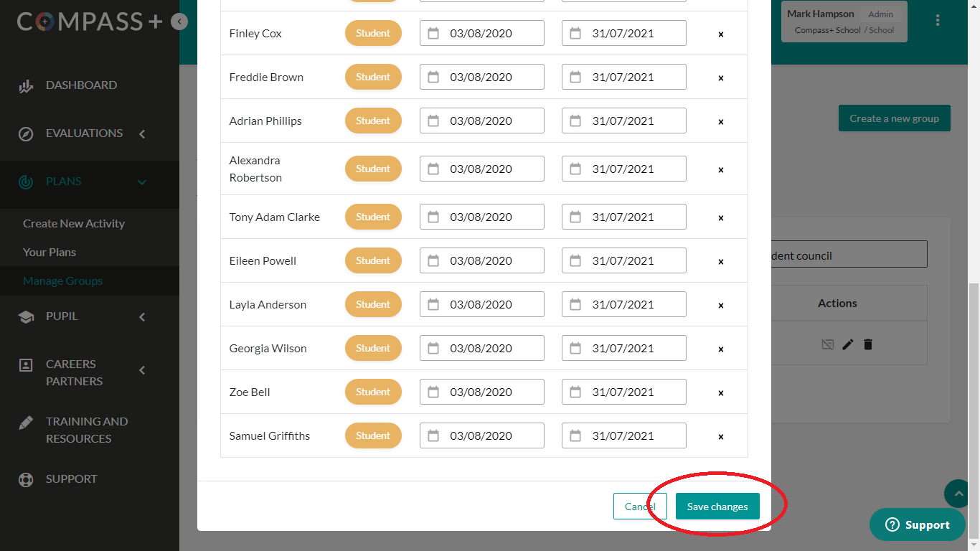This screenshot has height=551, width=980.
Task: Remove Alexandra Robertson from the group
Action: pos(721,169)
